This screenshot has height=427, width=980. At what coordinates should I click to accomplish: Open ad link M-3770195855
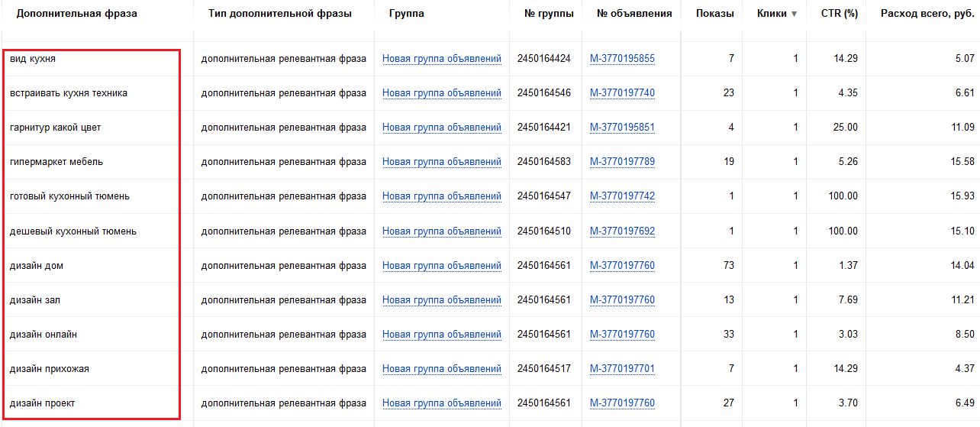pos(622,59)
